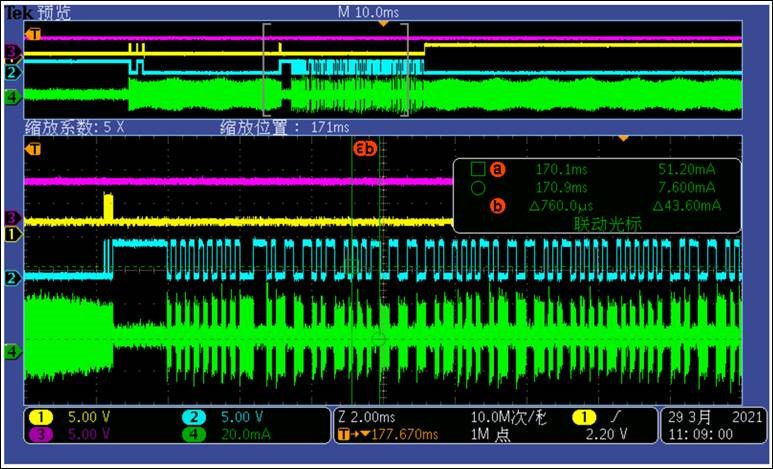Click the 联动光标 linked cursors label
The image size is (773, 469).
608,224
